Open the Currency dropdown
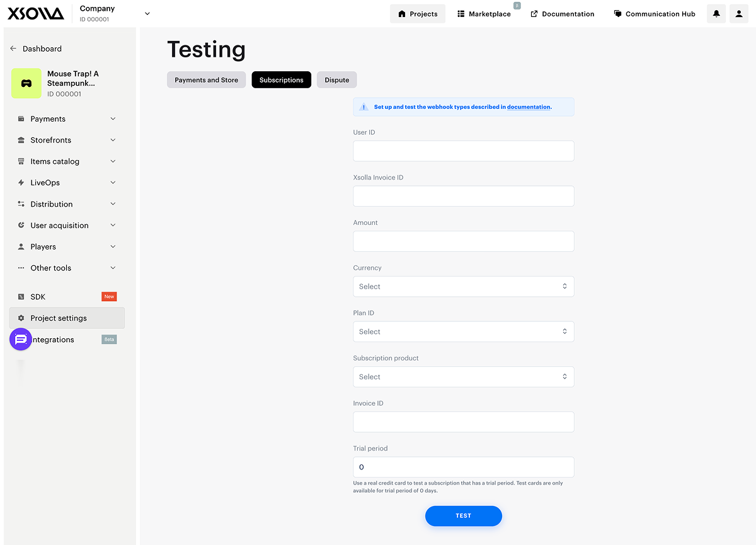 [x=463, y=287]
